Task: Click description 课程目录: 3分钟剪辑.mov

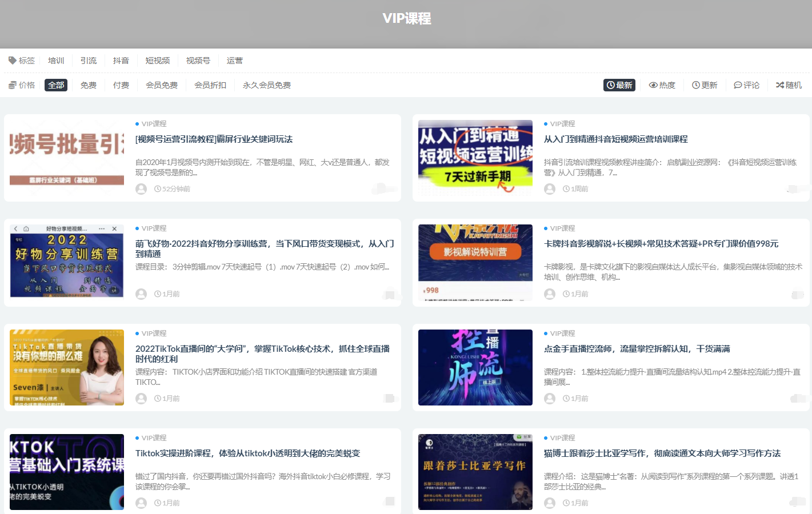Action: coord(262,267)
